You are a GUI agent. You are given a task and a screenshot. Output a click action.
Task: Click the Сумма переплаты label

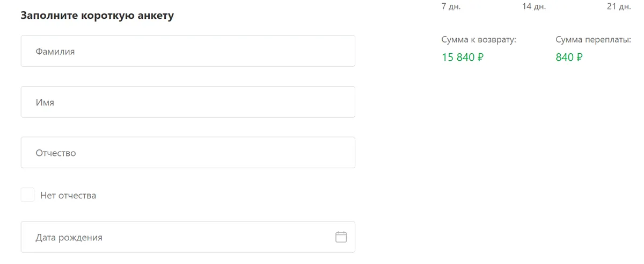(594, 40)
